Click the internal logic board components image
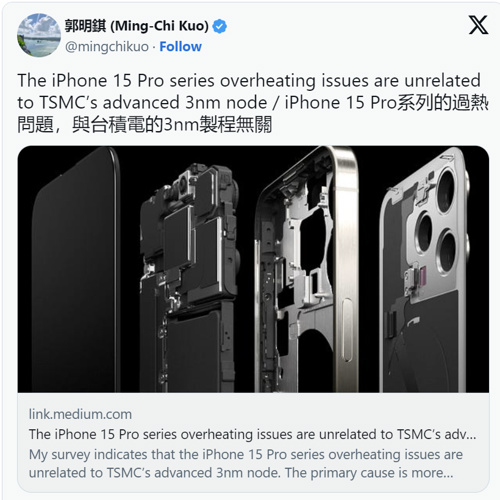The width and height of the screenshot is (500, 500). tap(189, 277)
